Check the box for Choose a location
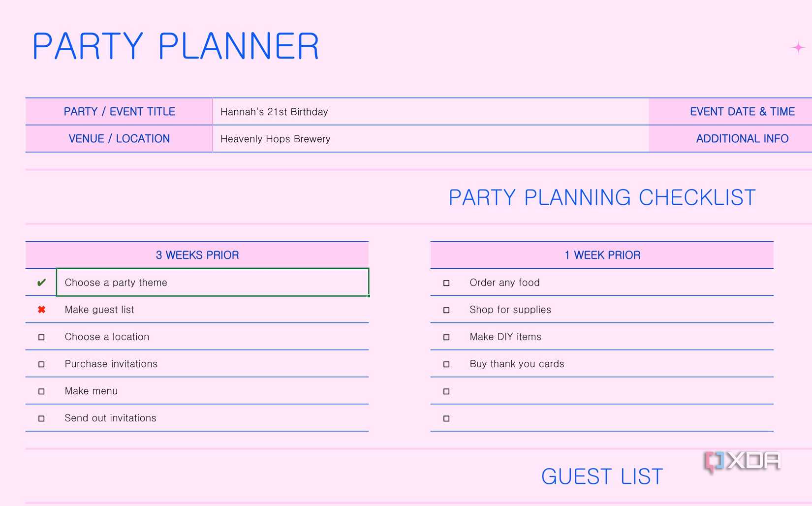The width and height of the screenshot is (812, 506). pyautogui.click(x=41, y=337)
